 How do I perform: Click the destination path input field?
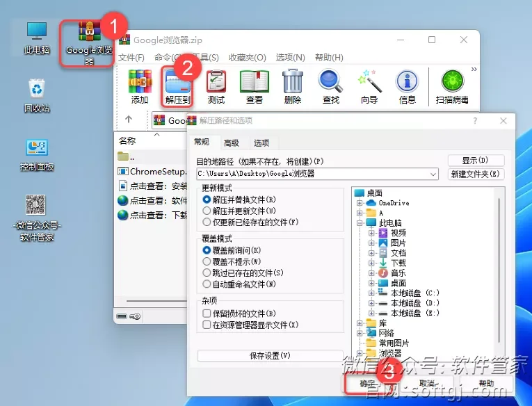pos(313,174)
